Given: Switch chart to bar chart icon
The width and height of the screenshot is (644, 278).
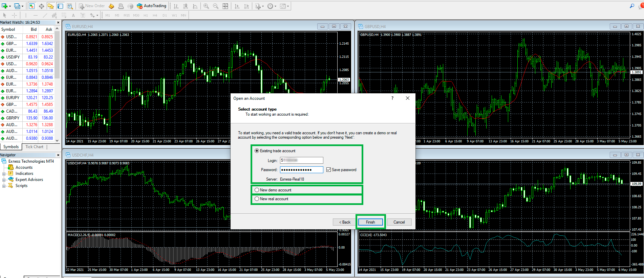Looking at the screenshot, I should [x=176, y=6].
